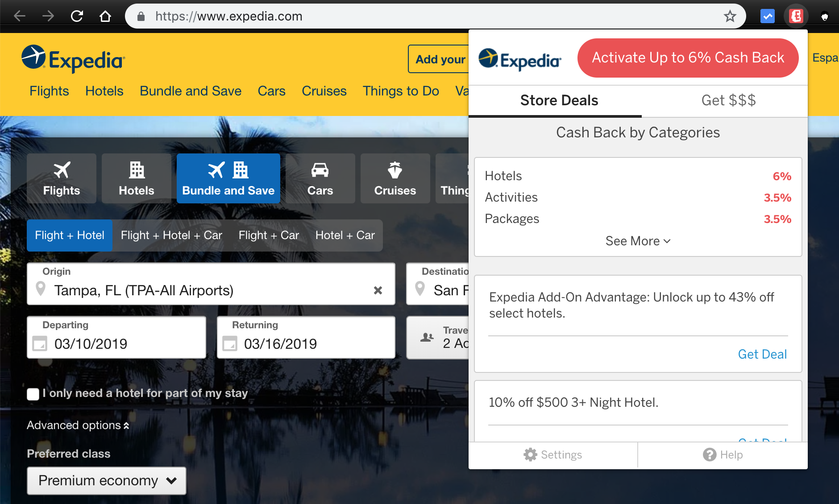This screenshot has width=839, height=504.
Task: Choose Flight + Hotel option
Action: point(70,235)
